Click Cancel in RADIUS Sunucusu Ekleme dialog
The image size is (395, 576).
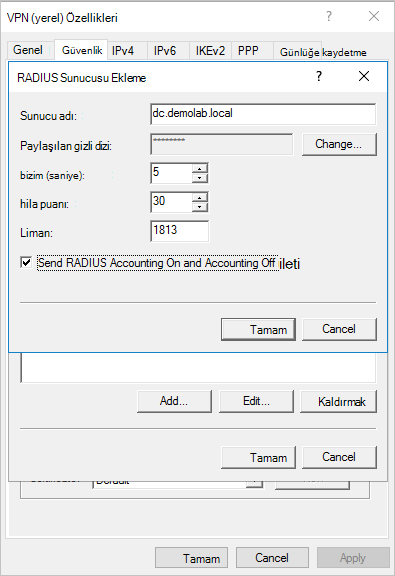click(x=339, y=329)
